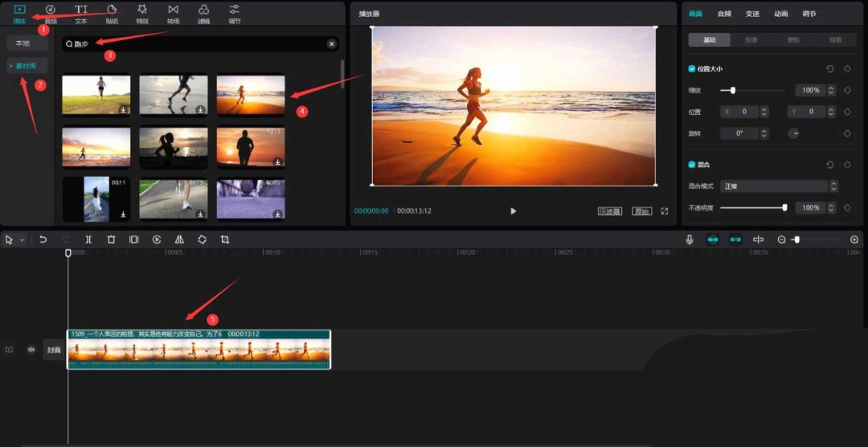Click the microphone record icon
868x447 pixels.
690,240
